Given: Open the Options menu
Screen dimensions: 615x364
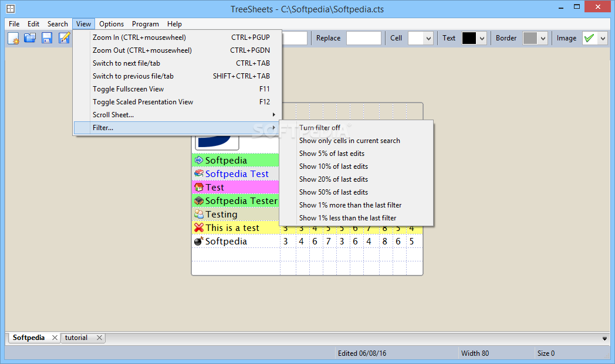Looking at the screenshot, I should coord(111,24).
